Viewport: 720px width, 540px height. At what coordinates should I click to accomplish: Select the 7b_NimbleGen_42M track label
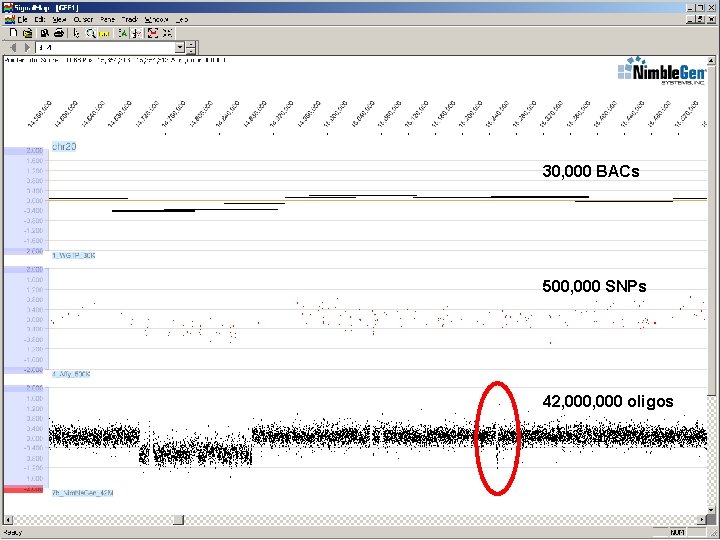82,493
